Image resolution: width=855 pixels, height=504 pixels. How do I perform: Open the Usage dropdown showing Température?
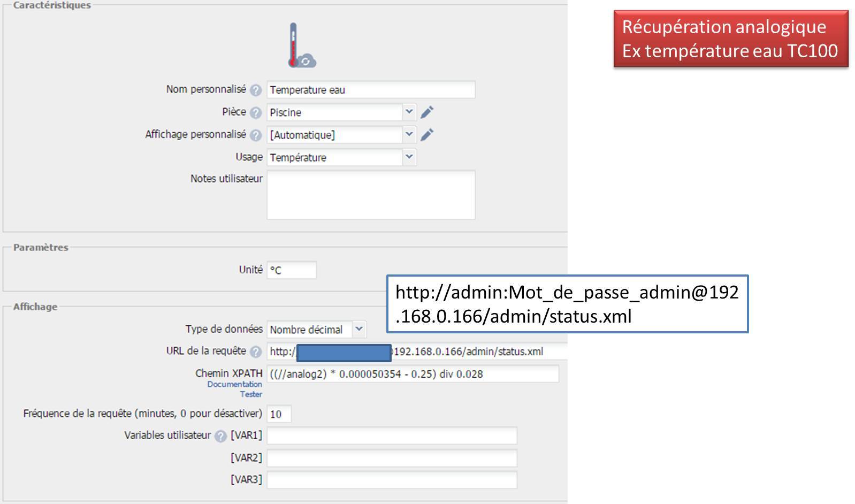pyautogui.click(x=409, y=157)
